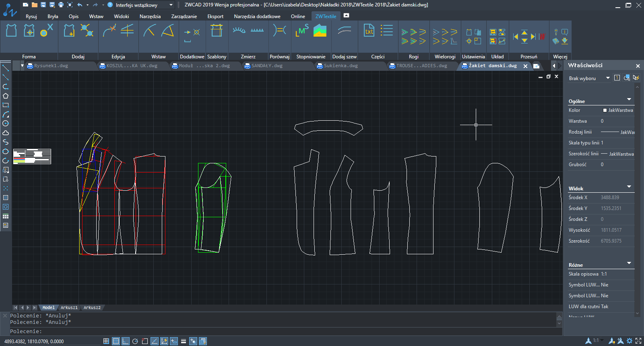644x346 pixels.
Task: Select the Porównaj compare tool icon
Action: coord(279,31)
